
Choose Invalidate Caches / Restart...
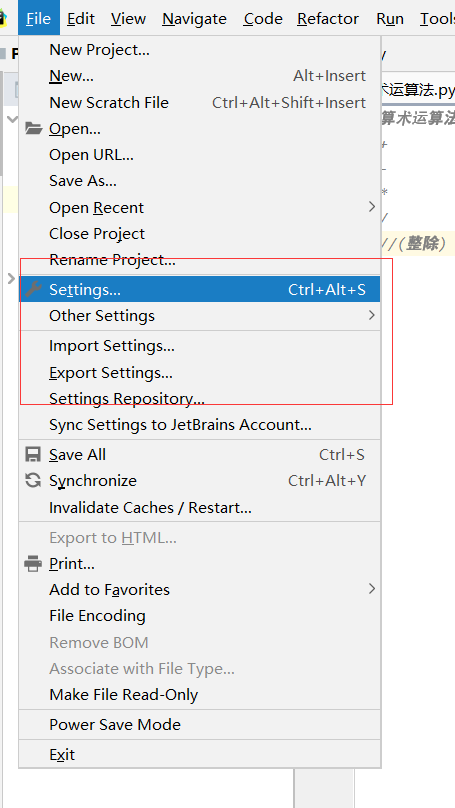click(x=200, y=508)
